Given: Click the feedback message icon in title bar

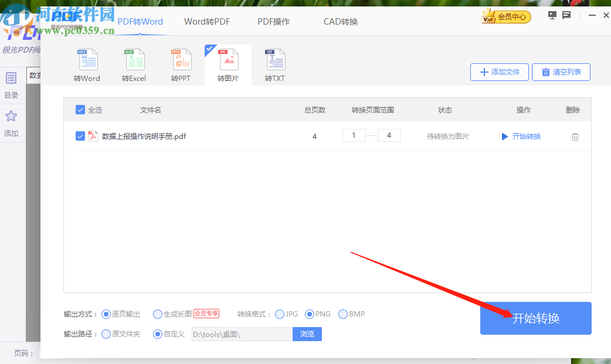Looking at the screenshot, I should [566, 15].
